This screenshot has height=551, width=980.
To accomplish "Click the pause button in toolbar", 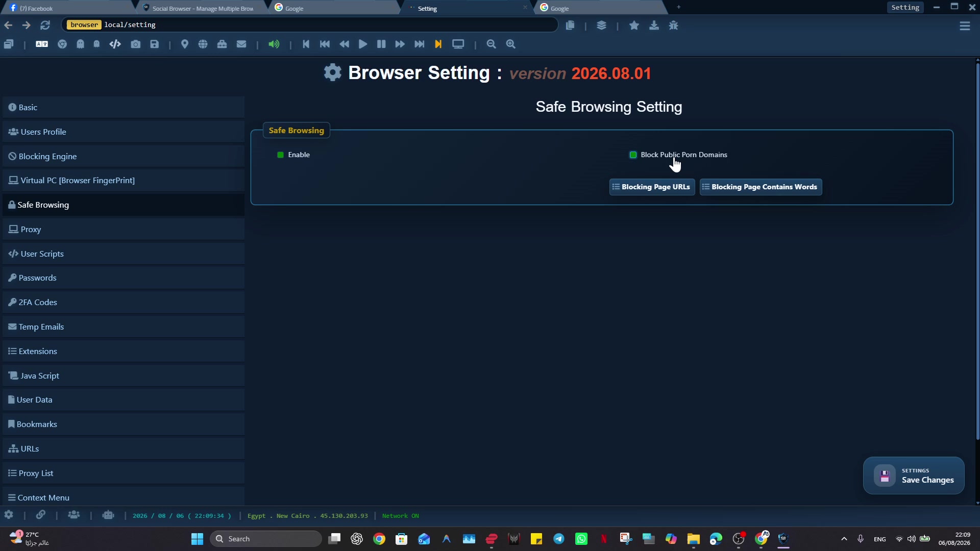I will click(381, 44).
